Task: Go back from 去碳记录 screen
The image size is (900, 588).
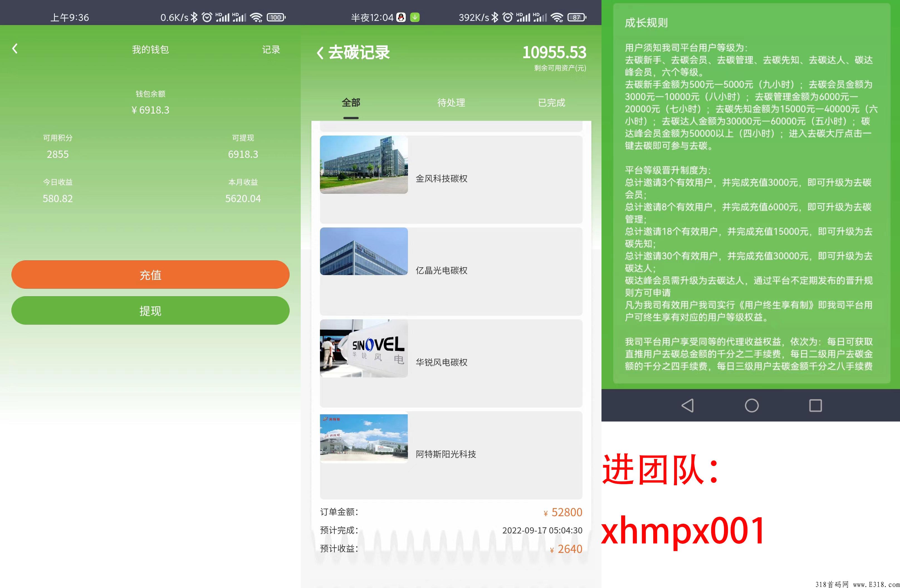Action: click(x=320, y=53)
